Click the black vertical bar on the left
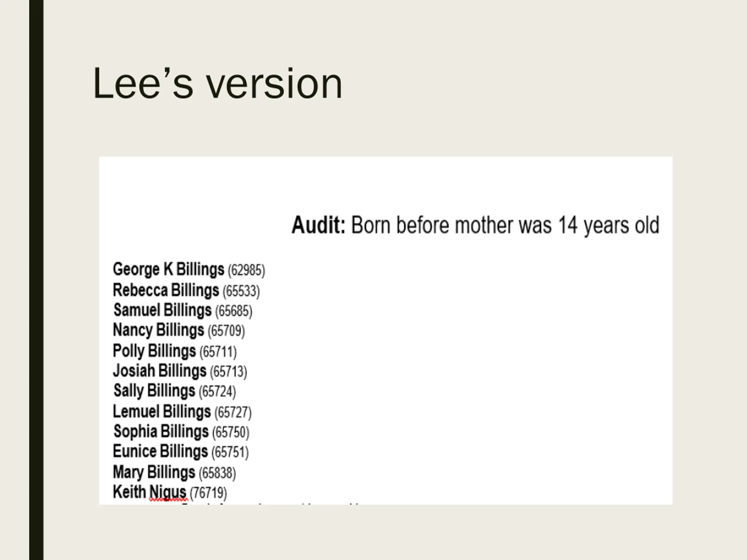This screenshot has width=747, height=560. [36, 280]
